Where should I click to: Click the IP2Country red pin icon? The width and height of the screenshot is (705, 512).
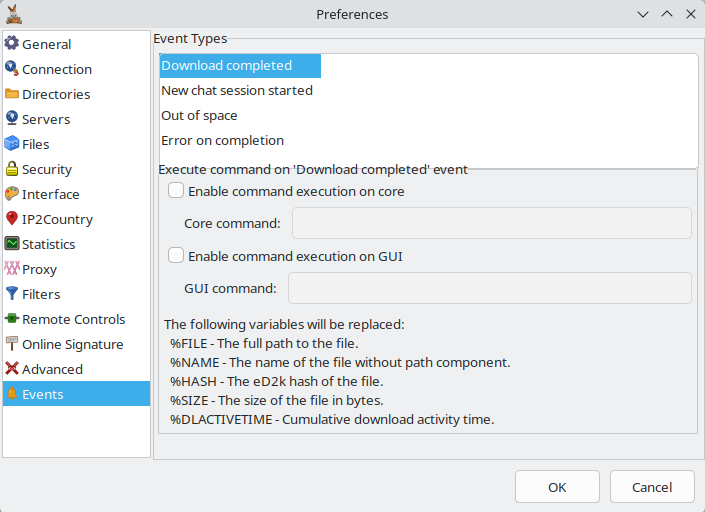click(12, 219)
